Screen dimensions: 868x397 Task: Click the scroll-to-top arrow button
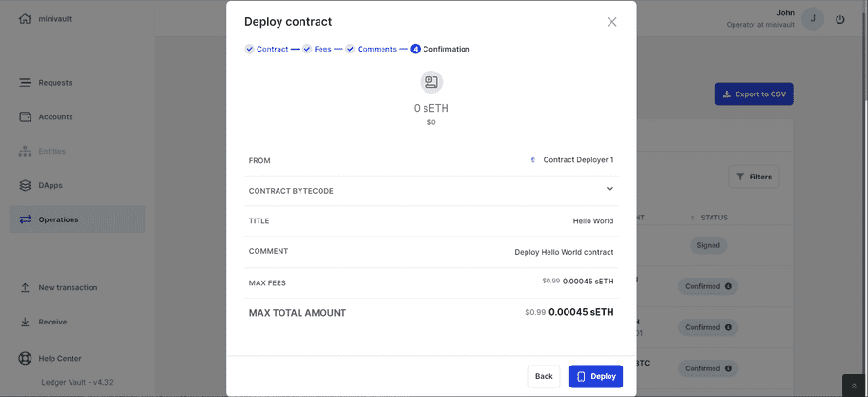pos(854,385)
